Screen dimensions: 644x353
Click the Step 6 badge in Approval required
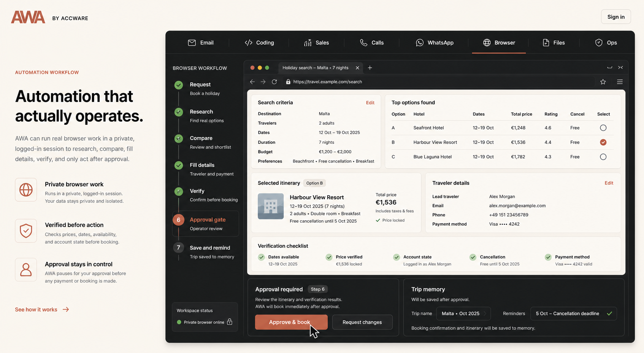point(318,289)
